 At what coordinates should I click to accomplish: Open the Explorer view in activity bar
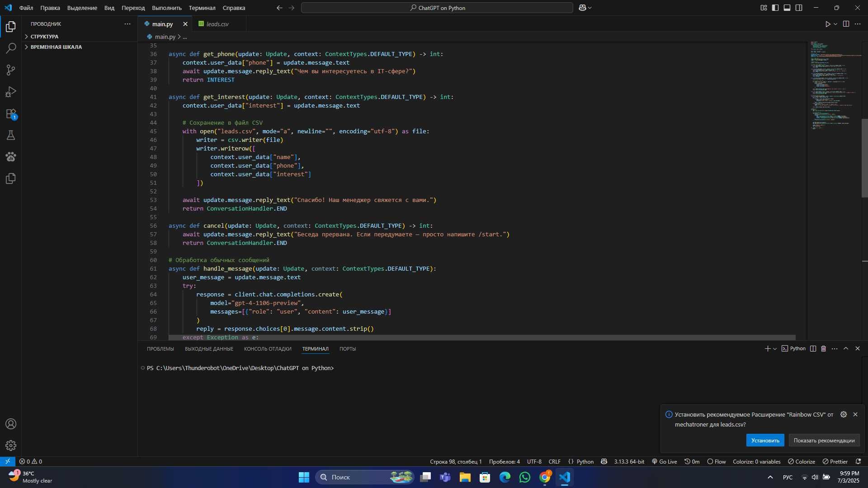coord(11,27)
